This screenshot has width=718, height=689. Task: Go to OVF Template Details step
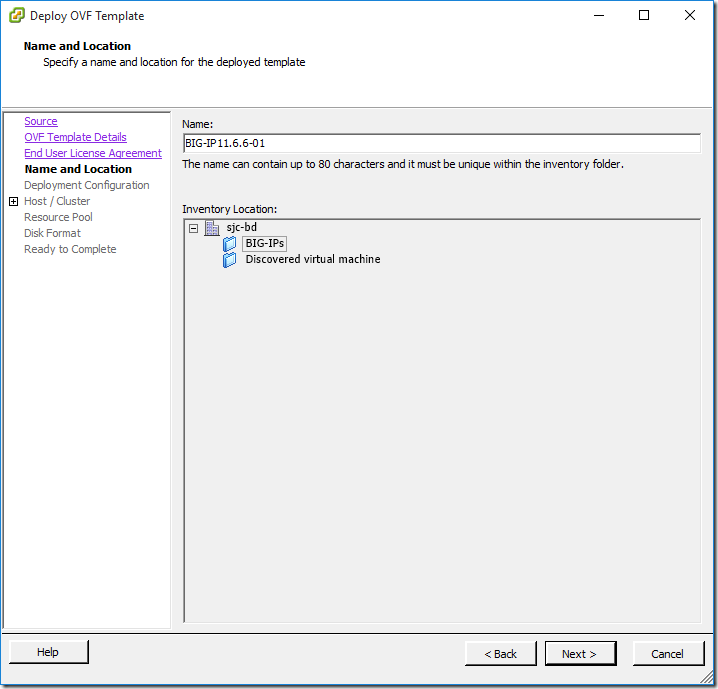[76, 137]
